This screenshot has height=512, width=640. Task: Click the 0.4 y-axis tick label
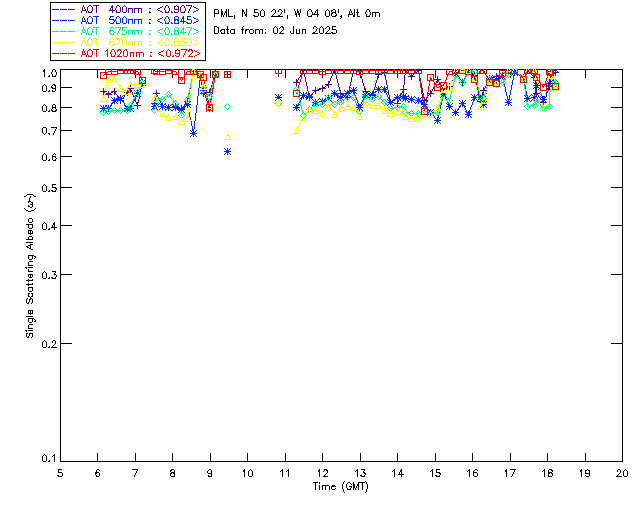point(48,226)
